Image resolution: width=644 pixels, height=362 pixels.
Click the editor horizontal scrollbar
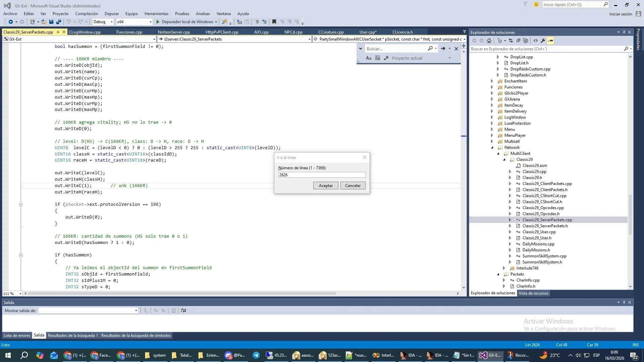coord(182,294)
